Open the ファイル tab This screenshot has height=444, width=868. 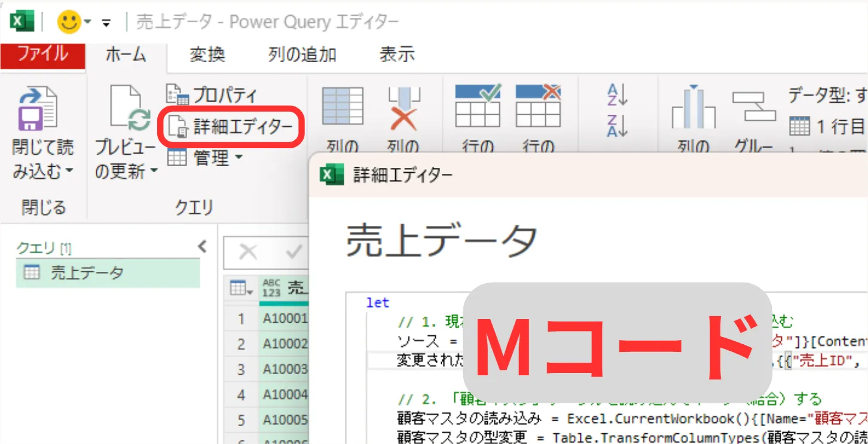tap(42, 54)
